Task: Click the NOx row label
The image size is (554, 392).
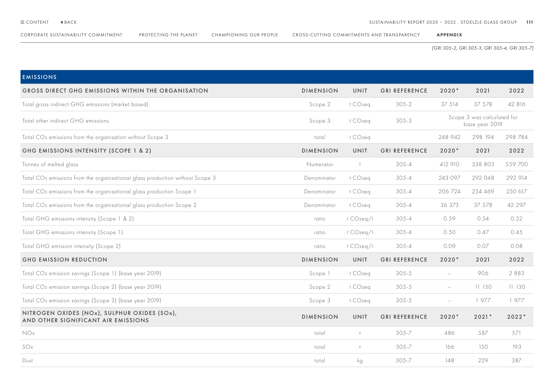Action: (28, 333)
